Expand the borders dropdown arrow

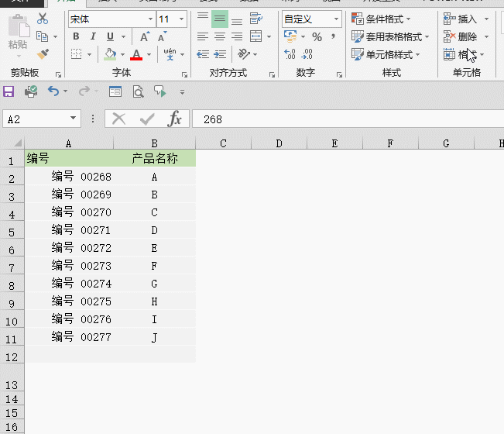pos(89,54)
